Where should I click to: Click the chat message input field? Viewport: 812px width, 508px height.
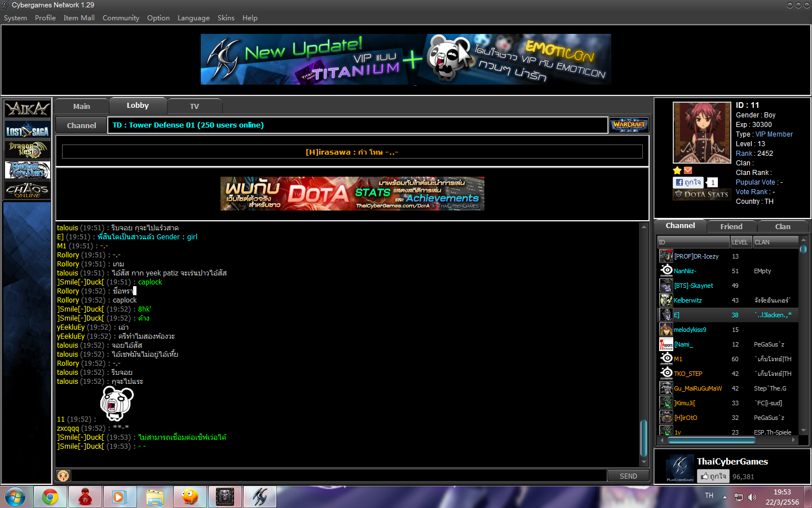click(339, 476)
